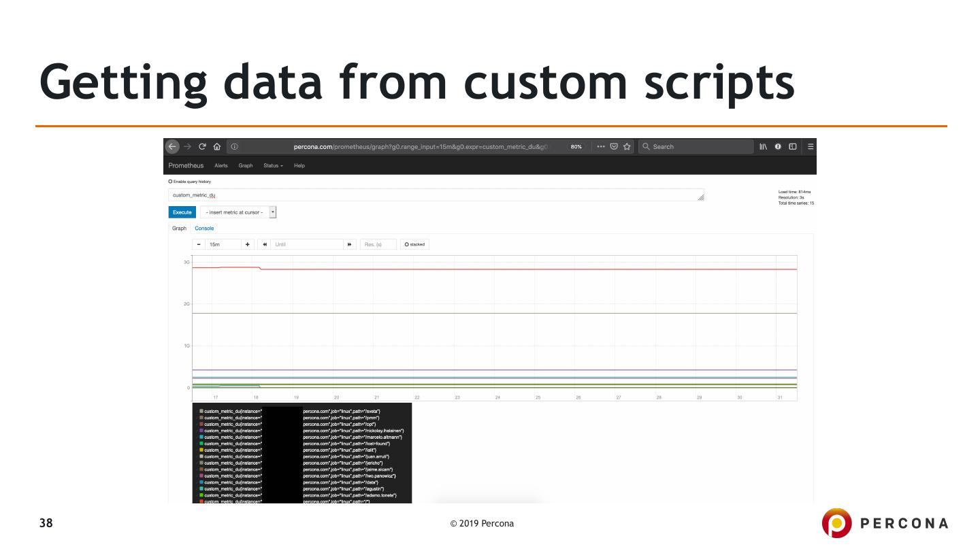The width and height of the screenshot is (980, 551).
Task: Focus the Until time field
Action: pos(307,244)
